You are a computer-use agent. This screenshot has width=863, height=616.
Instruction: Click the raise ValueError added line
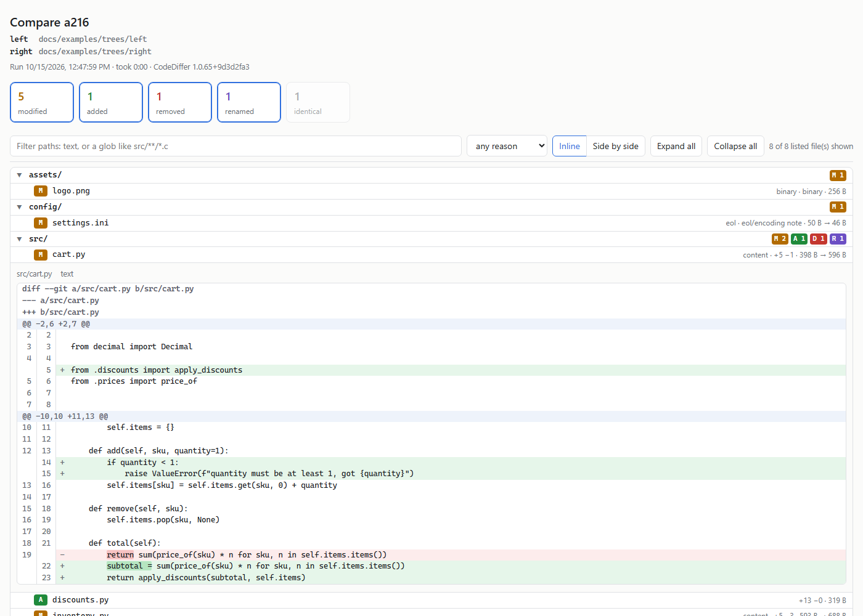click(431, 474)
